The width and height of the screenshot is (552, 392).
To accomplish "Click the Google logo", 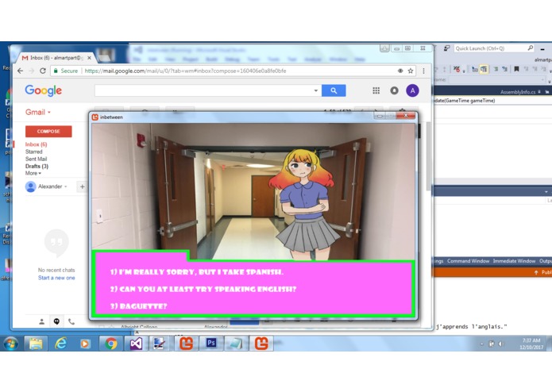I will point(44,90).
